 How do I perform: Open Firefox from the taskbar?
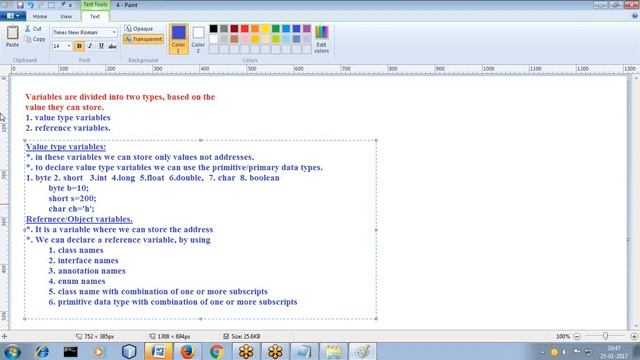[187, 351]
